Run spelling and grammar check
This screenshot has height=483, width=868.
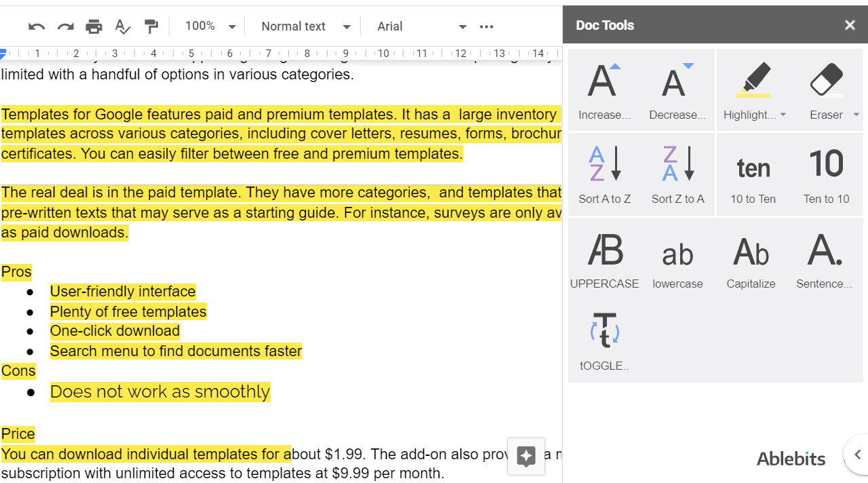(122, 26)
